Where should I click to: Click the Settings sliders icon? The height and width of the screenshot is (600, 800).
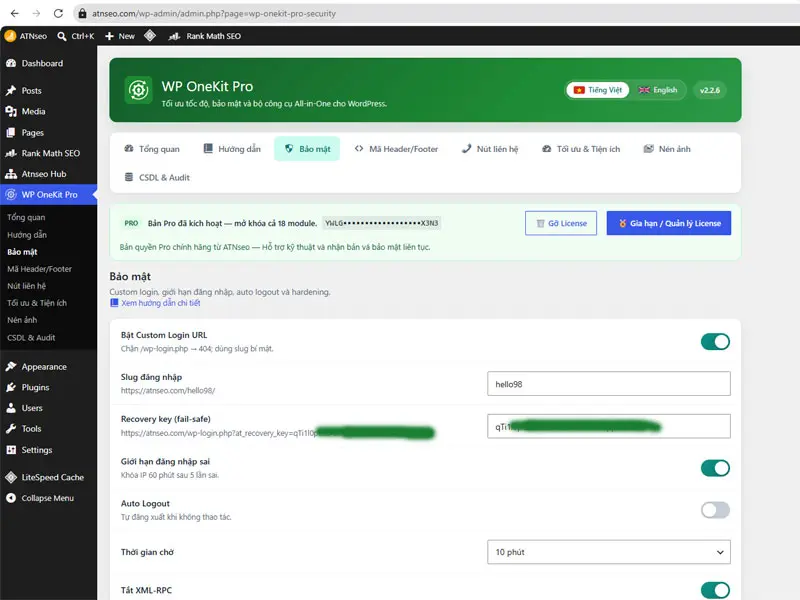(11, 450)
